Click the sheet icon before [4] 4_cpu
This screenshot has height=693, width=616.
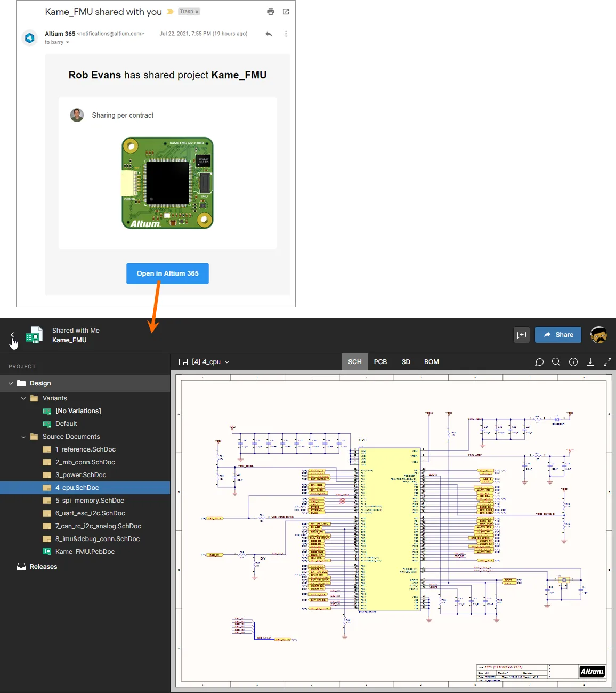[183, 362]
